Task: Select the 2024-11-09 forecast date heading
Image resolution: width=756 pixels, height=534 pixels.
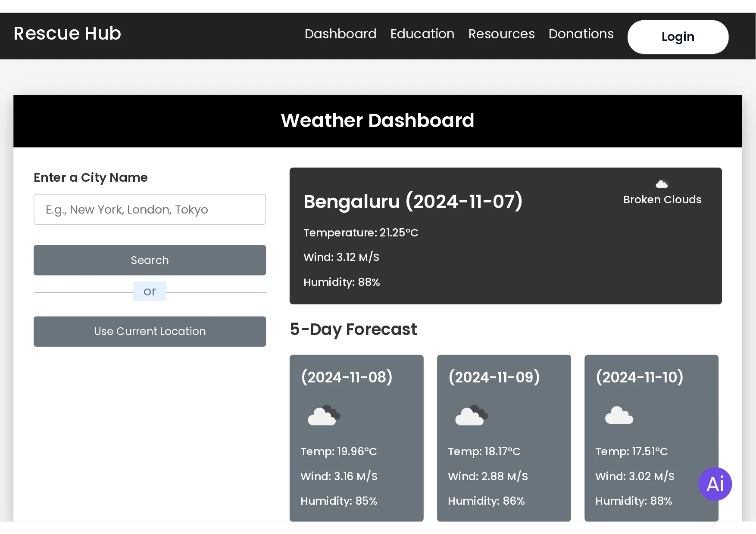Action: (494, 377)
